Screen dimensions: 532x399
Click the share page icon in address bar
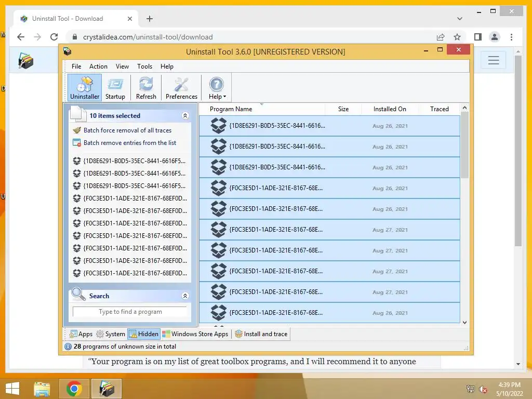coord(441,37)
